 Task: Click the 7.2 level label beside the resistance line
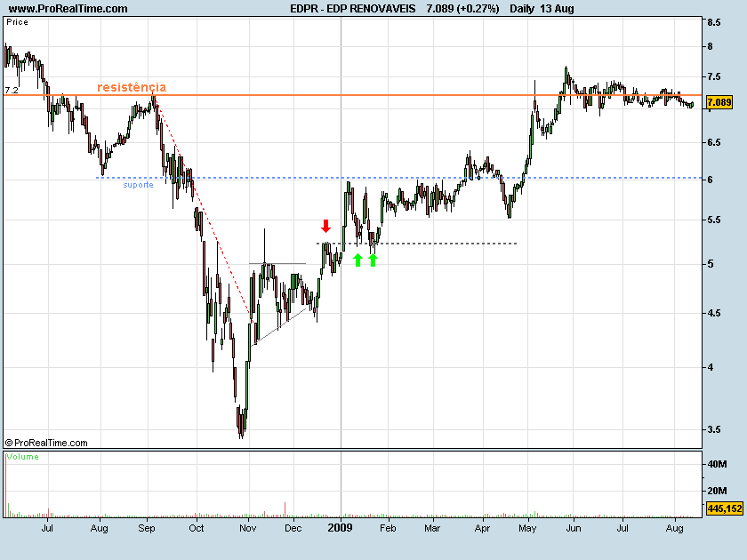click(x=12, y=90)
